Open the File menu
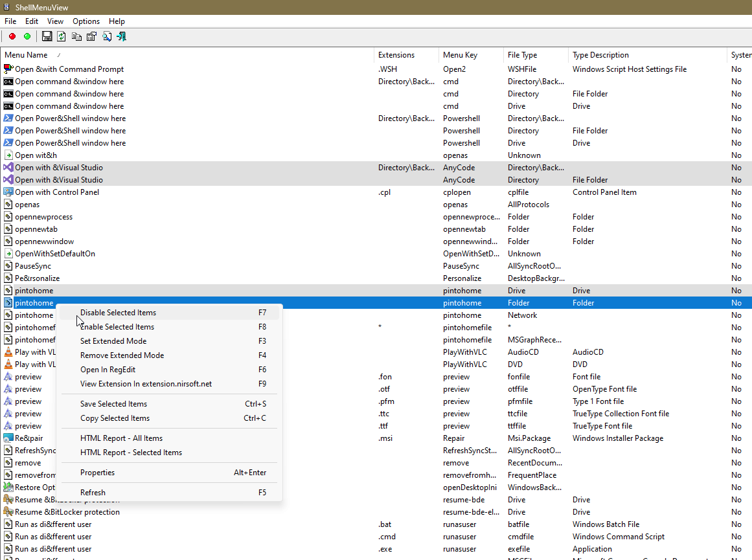 (10, 21)
